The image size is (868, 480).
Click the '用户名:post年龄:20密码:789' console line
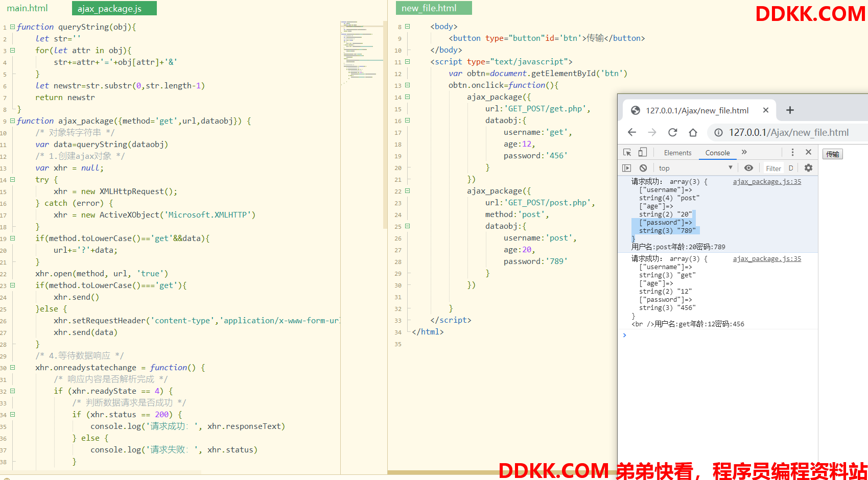click(x=678, y=247)
